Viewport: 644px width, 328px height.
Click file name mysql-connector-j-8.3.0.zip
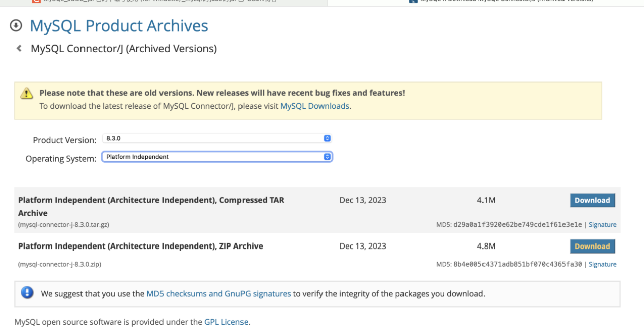(x=59, y=264)
